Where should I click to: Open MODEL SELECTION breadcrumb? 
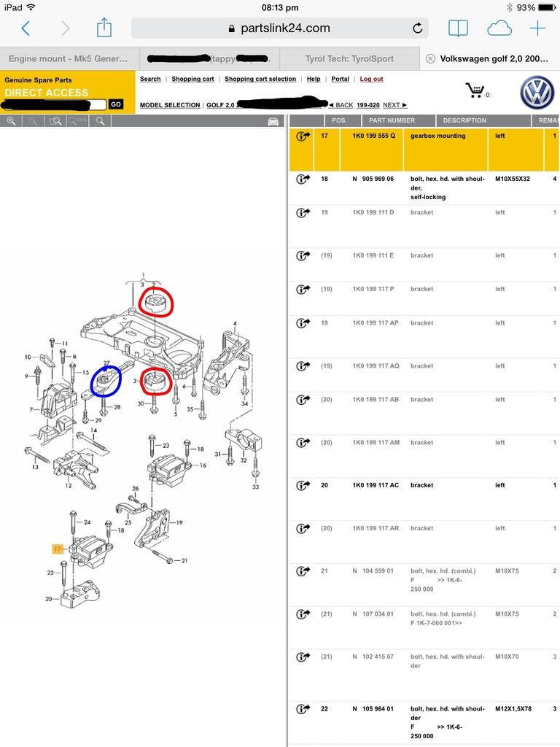[170, 105]
